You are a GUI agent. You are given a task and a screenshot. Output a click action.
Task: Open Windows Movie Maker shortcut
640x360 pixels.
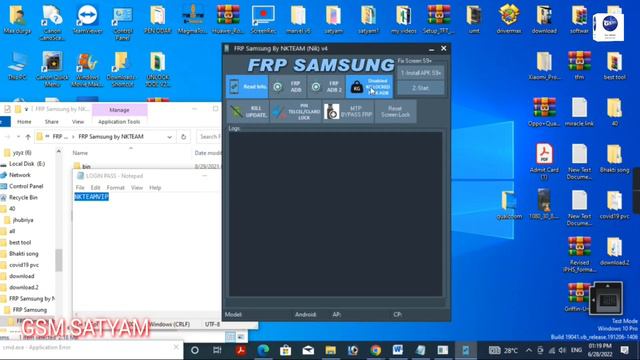(x=87, y=69)
